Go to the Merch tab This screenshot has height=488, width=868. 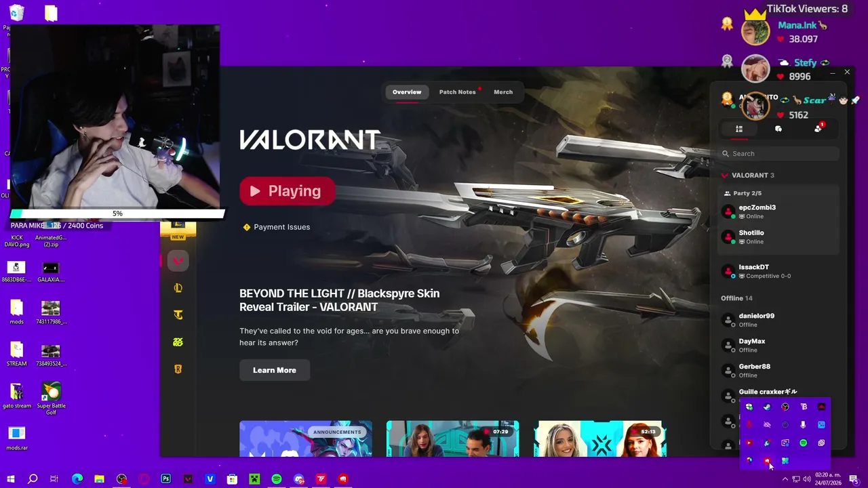click(503, 92)
